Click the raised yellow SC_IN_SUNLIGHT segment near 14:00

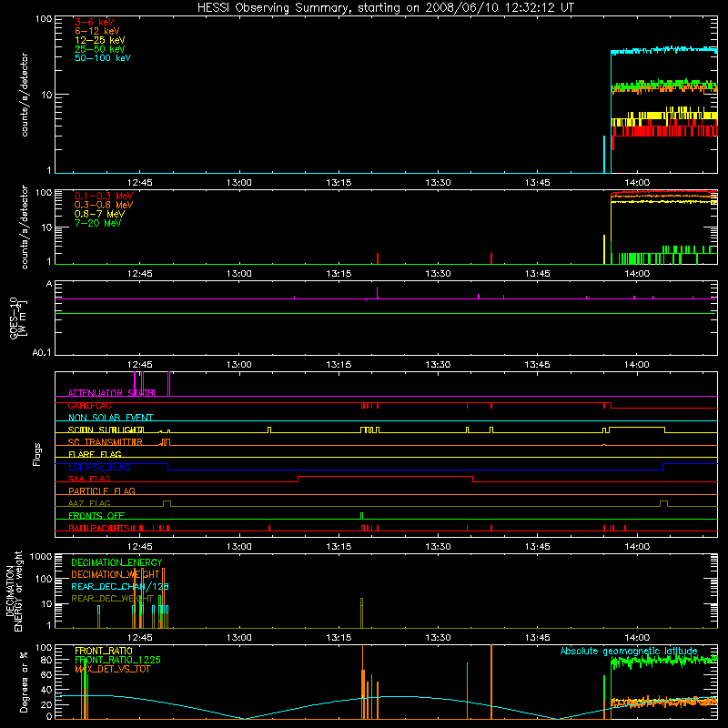point(636,427)
